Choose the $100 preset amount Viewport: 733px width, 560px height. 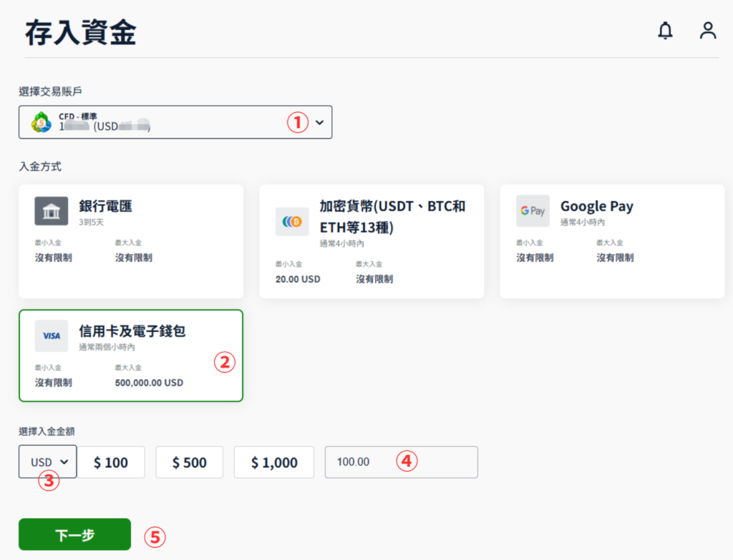pyautogui.click(x=112, y=462)
